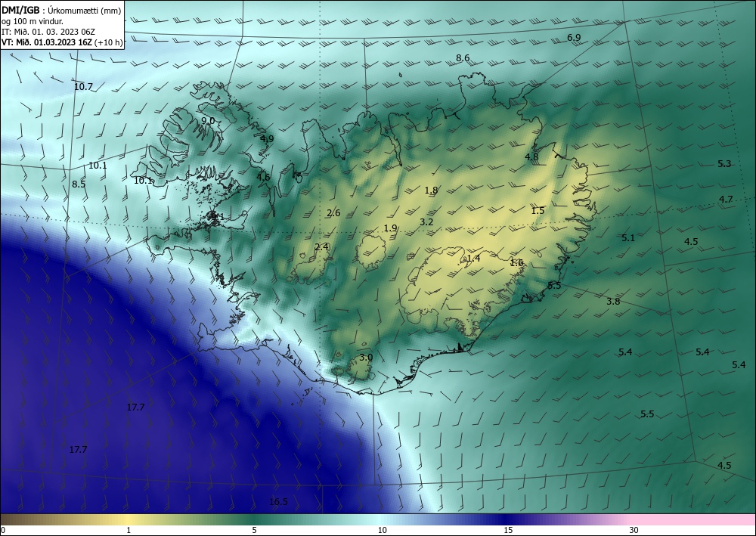Click the 4.9 value label
The width and height of the screenshot is (756, 536).
tap(267, 139)
